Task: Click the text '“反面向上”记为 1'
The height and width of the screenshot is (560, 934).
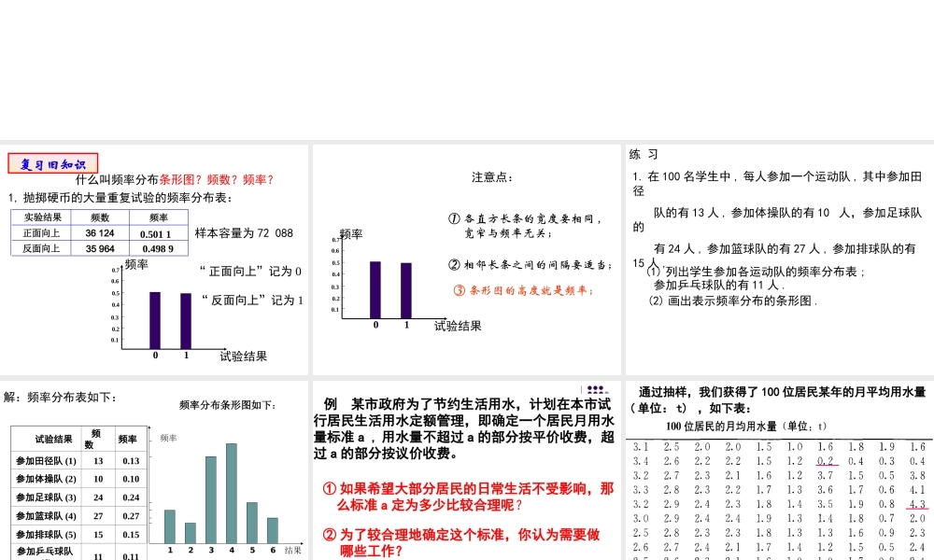Action: click(252, 301)
